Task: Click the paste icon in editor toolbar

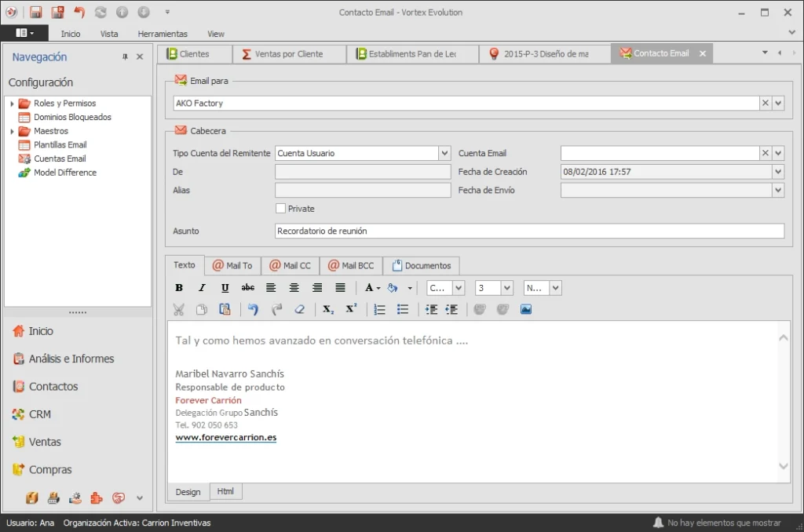Action: coord(225,309)
